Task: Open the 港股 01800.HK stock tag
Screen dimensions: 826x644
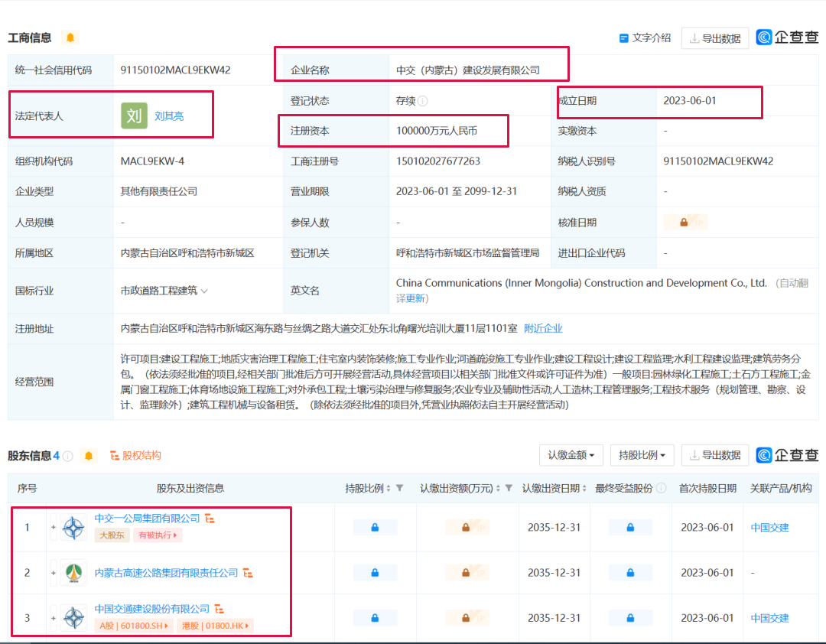Action: point(215,626)
